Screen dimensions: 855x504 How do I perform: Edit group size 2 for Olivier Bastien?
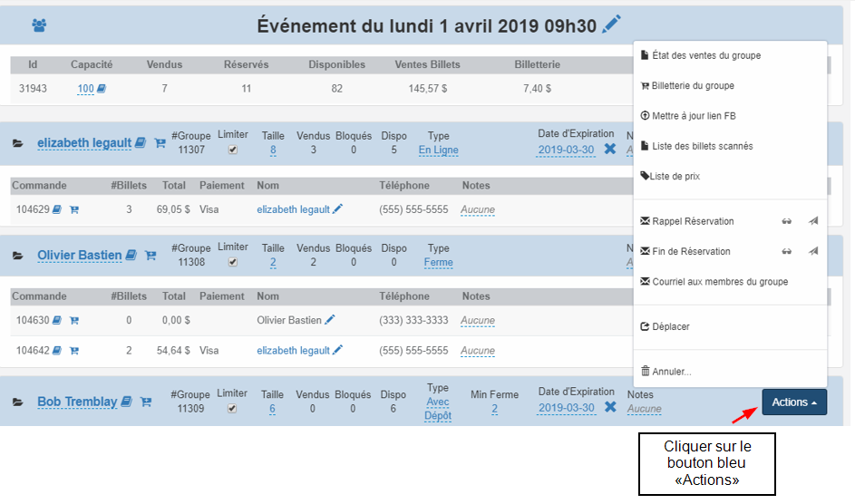click(x=273, y=262)
